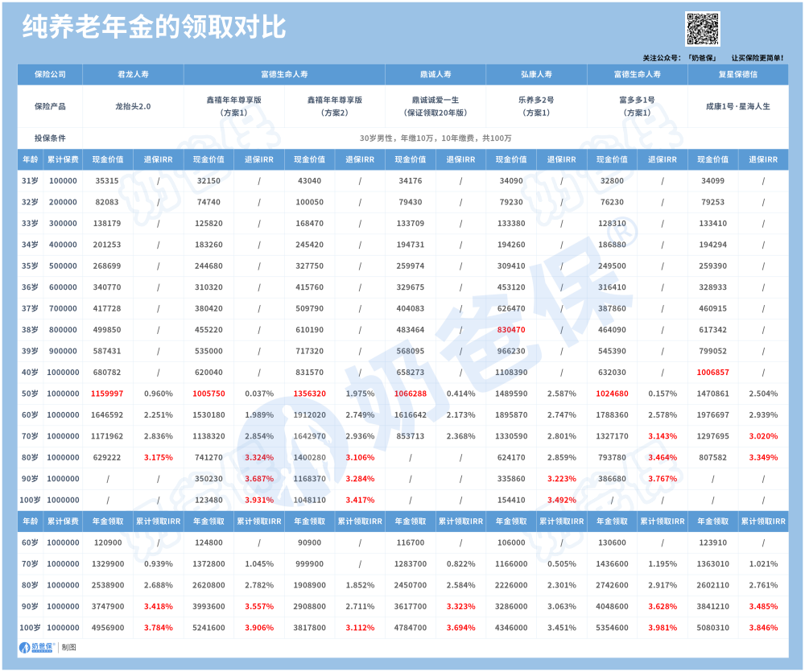The width and height of the screenshot is (805, 672).
Task: Click annuity total 4784700
Action: [411, 628]
